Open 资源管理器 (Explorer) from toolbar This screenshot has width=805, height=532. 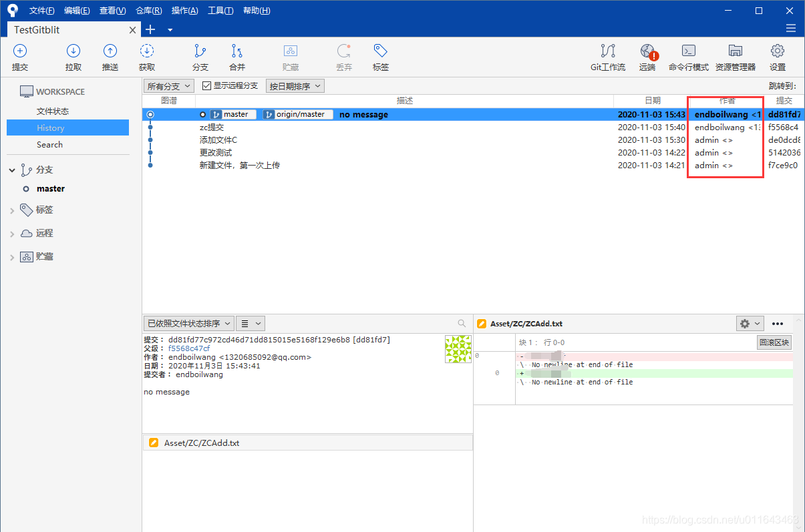(x=735, y=57)
